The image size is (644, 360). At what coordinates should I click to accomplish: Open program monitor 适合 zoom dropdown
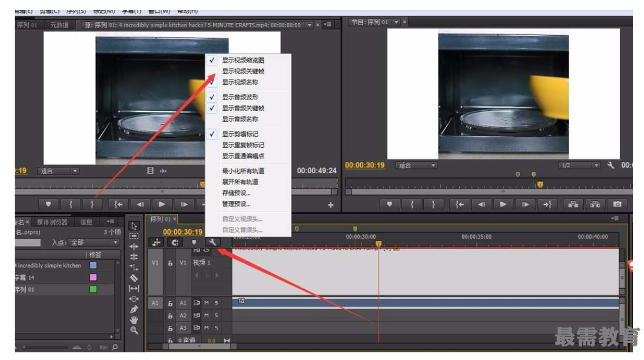pos(416,165)
